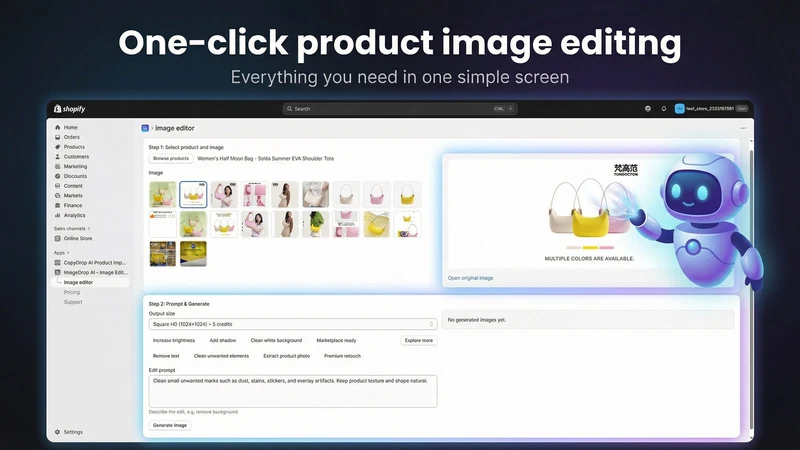The width and height of the screenshot is (800, 450).
Task: Click Generate image button
Action: coord(170,426)
